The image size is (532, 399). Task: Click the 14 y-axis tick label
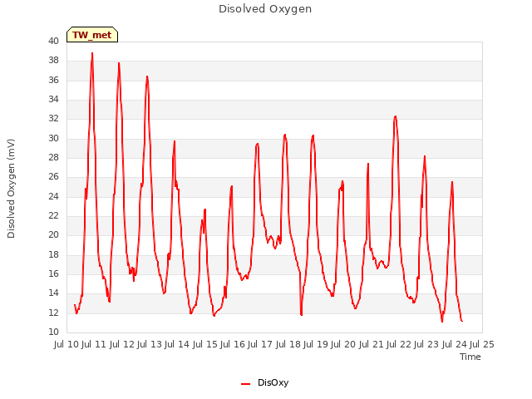[x=53, y=293]
